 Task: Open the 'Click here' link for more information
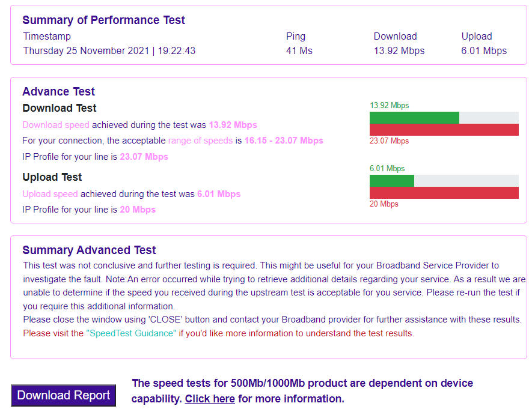click(x=209, y=398)
